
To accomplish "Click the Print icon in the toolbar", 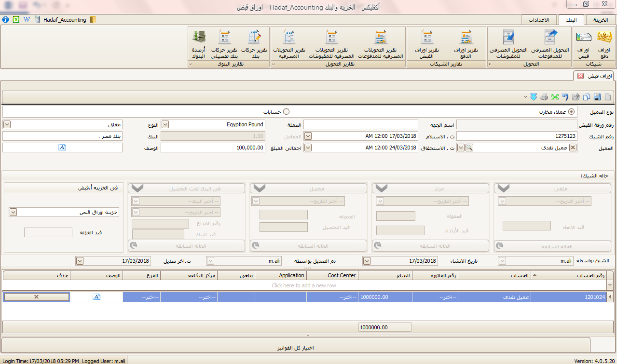I will coord(544,97).
